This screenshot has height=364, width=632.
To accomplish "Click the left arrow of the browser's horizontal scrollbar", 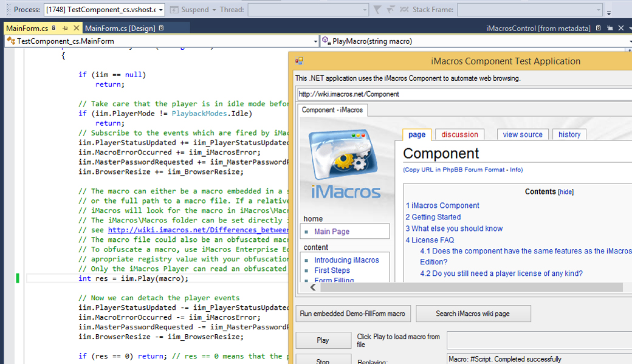I will coord(313,287).
